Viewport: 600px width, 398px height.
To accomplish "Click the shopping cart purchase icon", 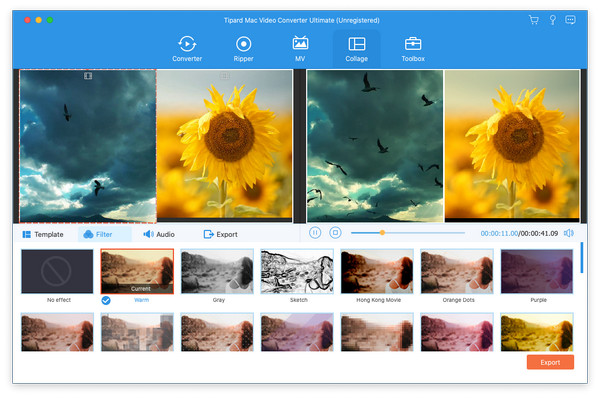I will tap(534, 20).
